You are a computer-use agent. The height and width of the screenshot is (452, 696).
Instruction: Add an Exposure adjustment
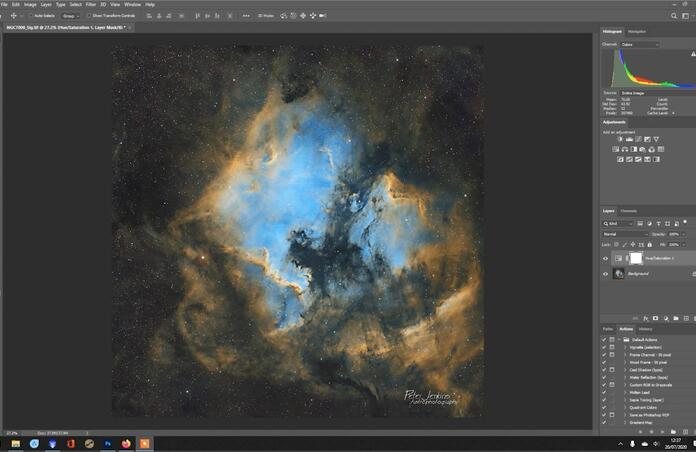pos(647,139)
